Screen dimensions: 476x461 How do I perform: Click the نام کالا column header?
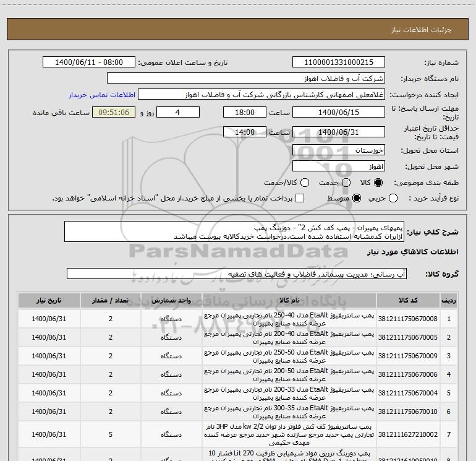(289, 301)
